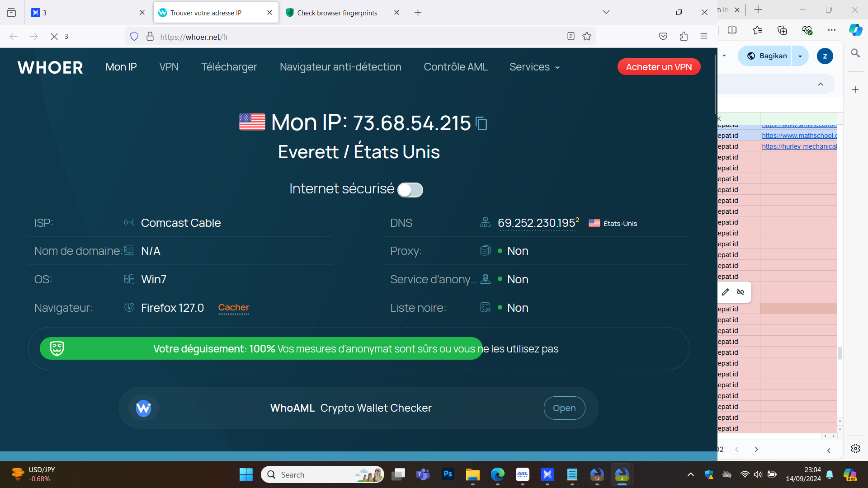868x488 pixels.
Task: Open the list all tabs chevron
Action: tap(606, 12)
